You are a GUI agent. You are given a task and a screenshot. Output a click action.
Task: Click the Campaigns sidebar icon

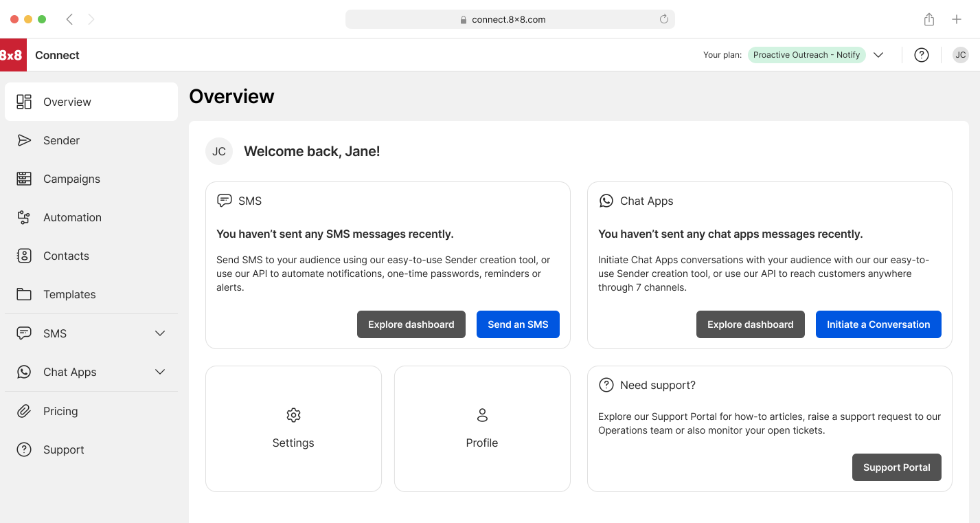click(x=24, y=179)
